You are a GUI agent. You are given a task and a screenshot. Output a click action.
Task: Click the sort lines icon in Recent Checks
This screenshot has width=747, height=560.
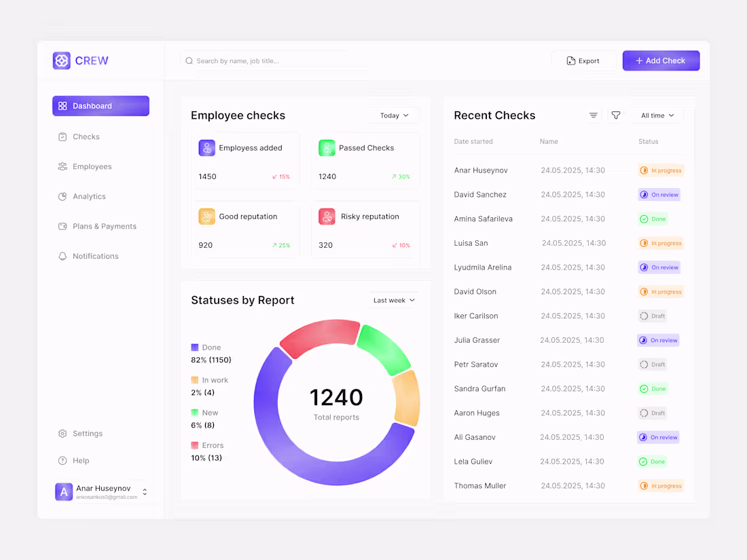594,115
